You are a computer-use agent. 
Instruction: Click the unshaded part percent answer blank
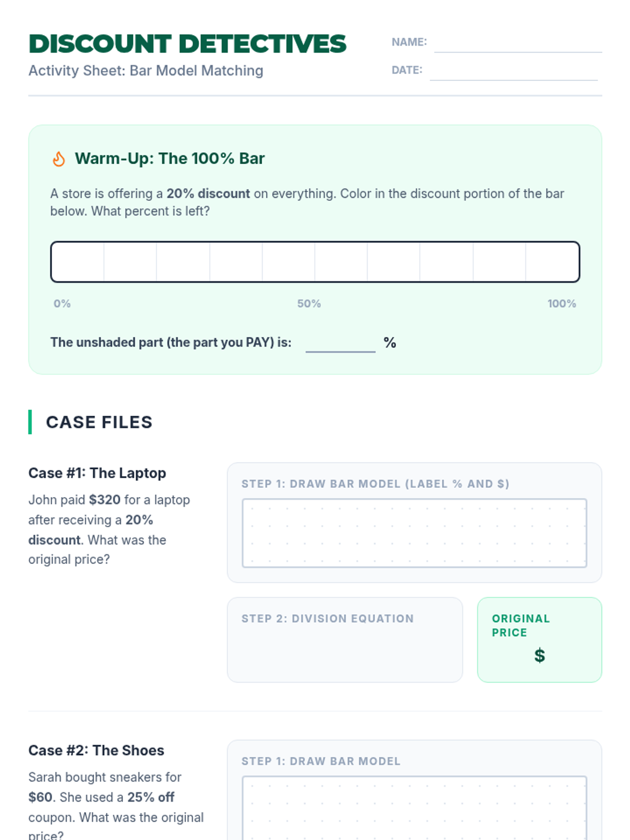coord(340,343)
